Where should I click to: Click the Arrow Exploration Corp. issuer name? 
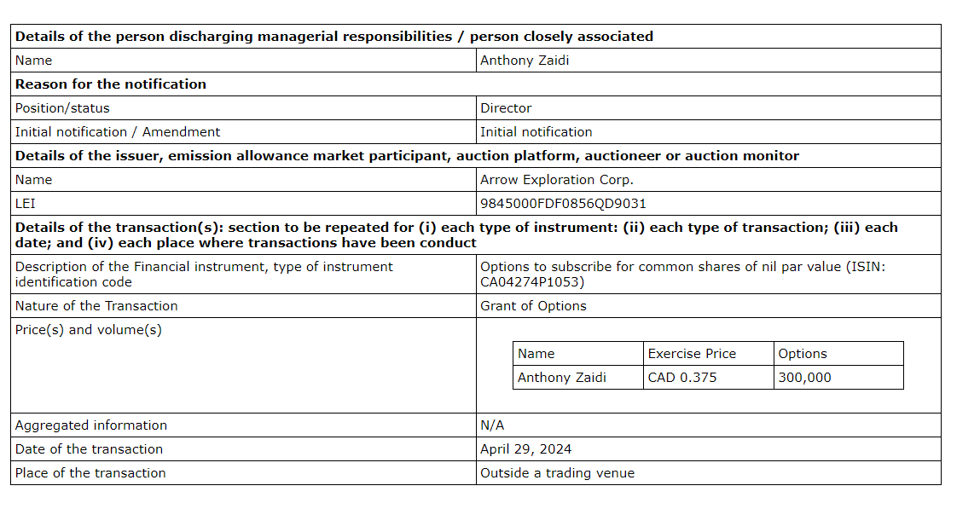pos(557,180)
